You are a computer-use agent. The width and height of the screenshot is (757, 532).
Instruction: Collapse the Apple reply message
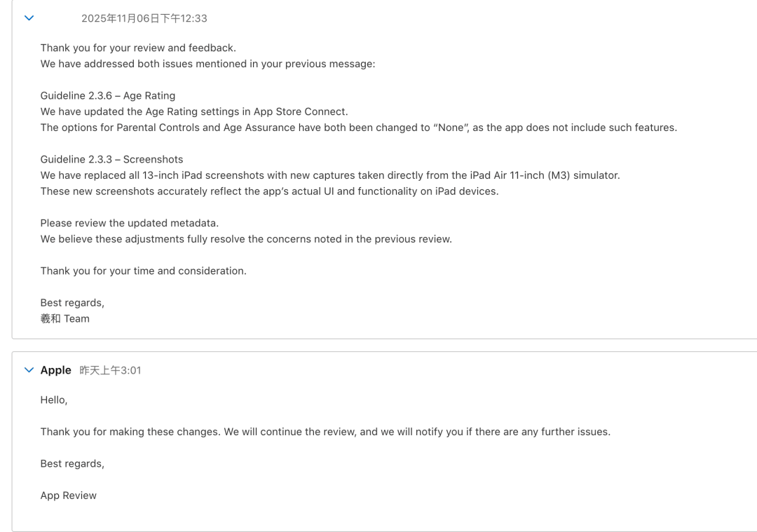(29, 370)
